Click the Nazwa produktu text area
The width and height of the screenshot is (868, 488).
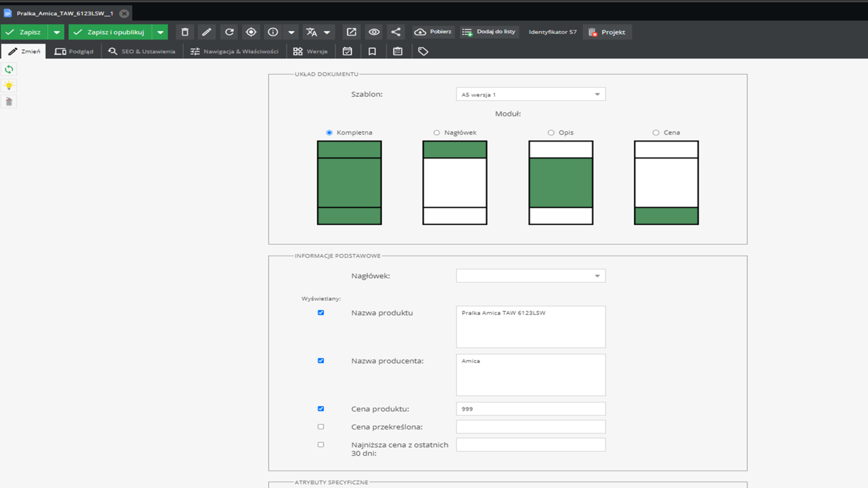[531, 327]
